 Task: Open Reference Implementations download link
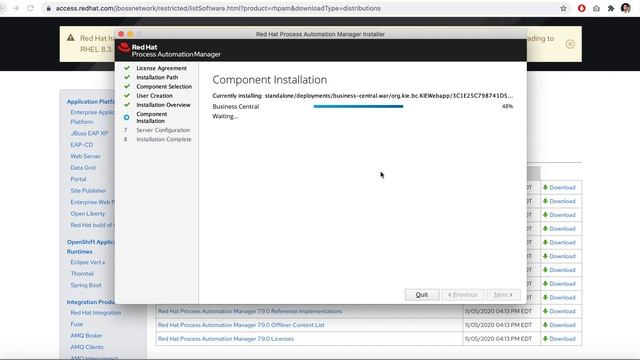tap(250, 311)
